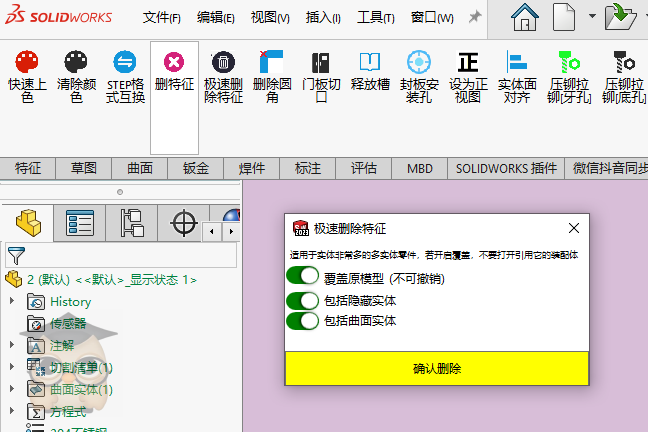
Task: Expand the 曲面实体(1) node
Action: click(x=12, y=388)
